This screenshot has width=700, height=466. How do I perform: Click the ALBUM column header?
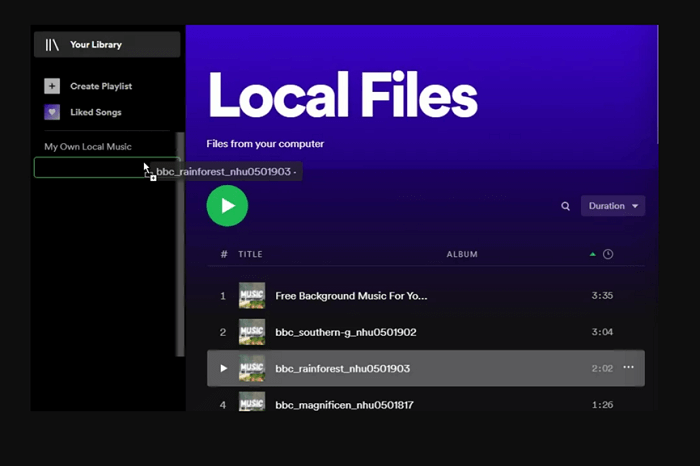pos(462,255)
